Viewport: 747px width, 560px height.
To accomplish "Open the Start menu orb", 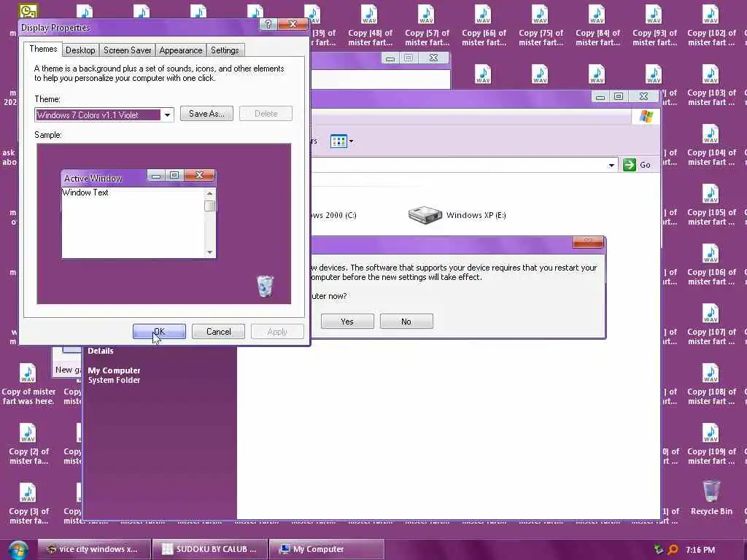I will click(x=18, y=550).
